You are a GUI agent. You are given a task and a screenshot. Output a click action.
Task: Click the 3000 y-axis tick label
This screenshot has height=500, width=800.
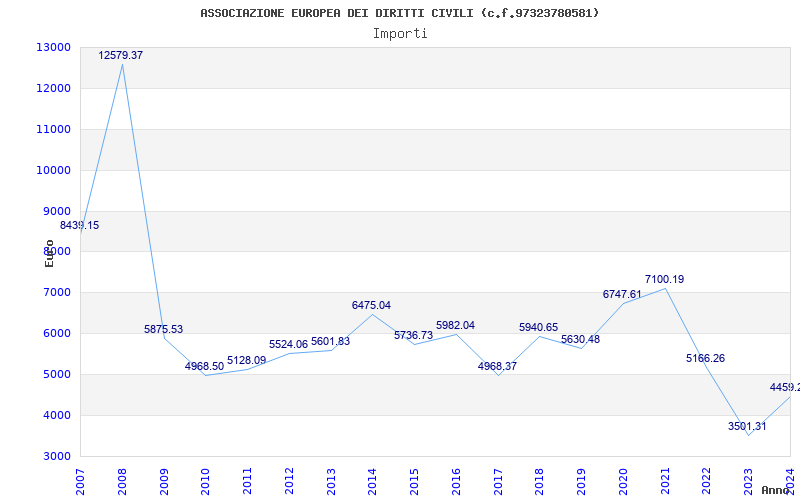[x=56, y=456]
